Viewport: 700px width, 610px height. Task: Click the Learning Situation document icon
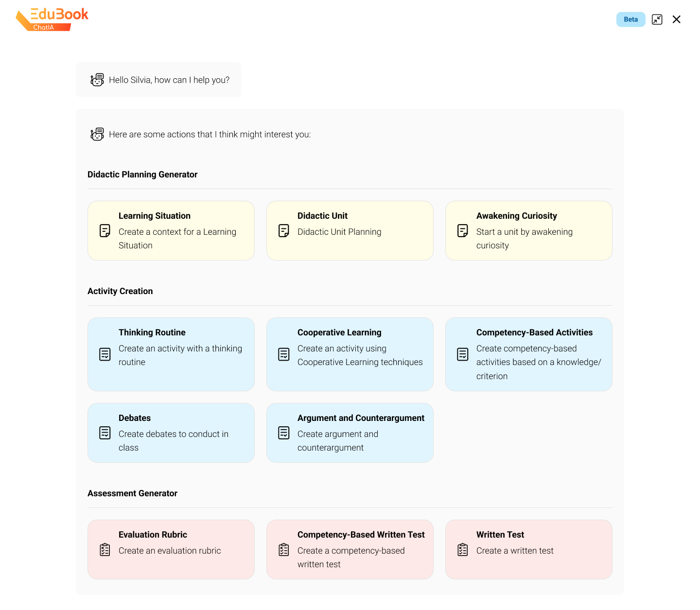point(105,231)
